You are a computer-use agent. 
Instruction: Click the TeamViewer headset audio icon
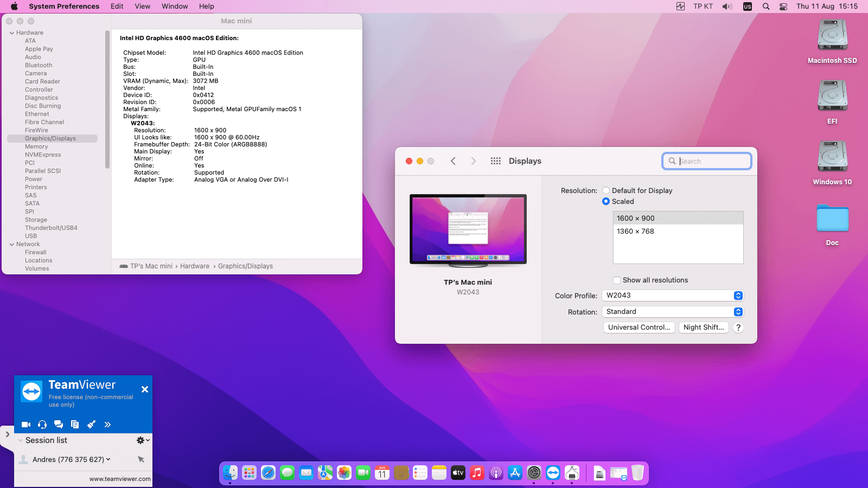pos(42,425)
